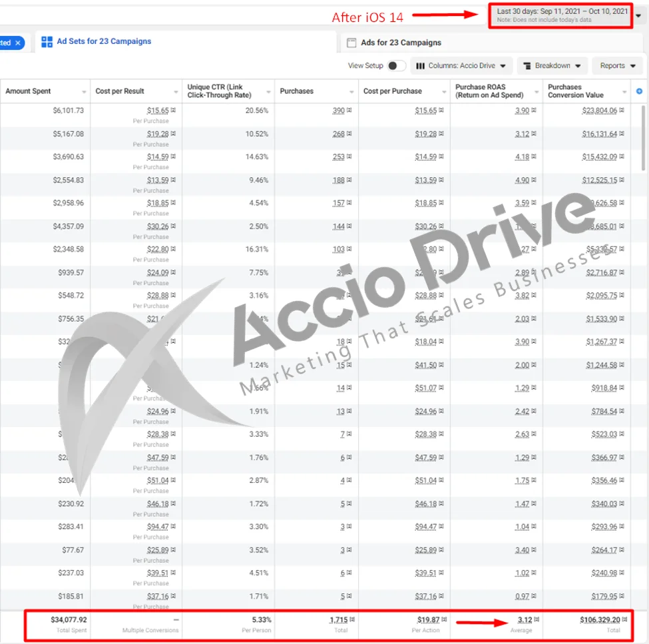Click the plus icon to add column
Image resolution: width=649 pixels, height=644 pixels.
point(640,91)
